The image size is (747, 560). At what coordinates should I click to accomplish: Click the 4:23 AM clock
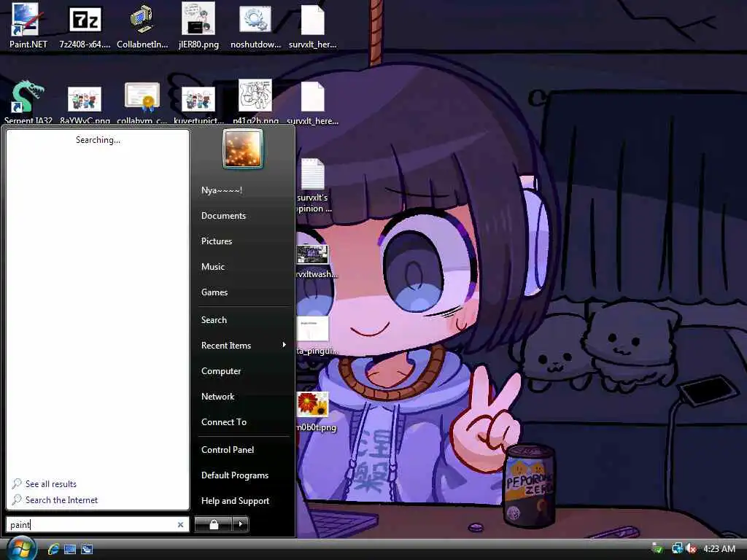[x=719, y=549]
